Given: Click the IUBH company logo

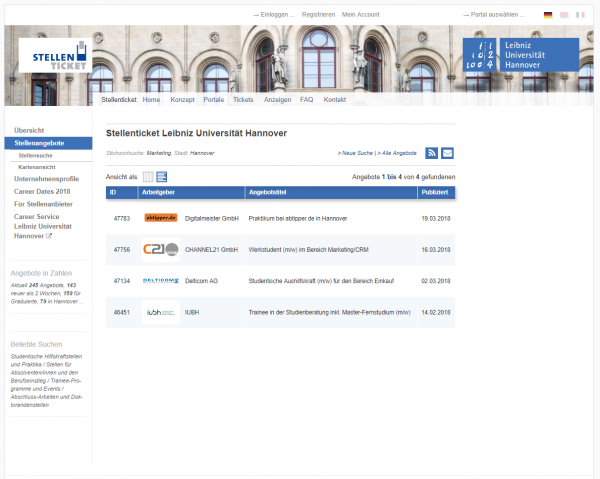Looking at the screenshot, I should coord(161,312).
